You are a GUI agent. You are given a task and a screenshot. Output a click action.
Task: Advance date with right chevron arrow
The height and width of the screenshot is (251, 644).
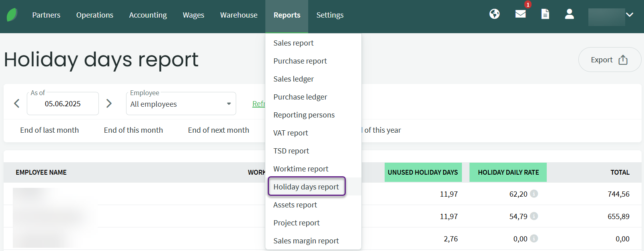[109, 104]
